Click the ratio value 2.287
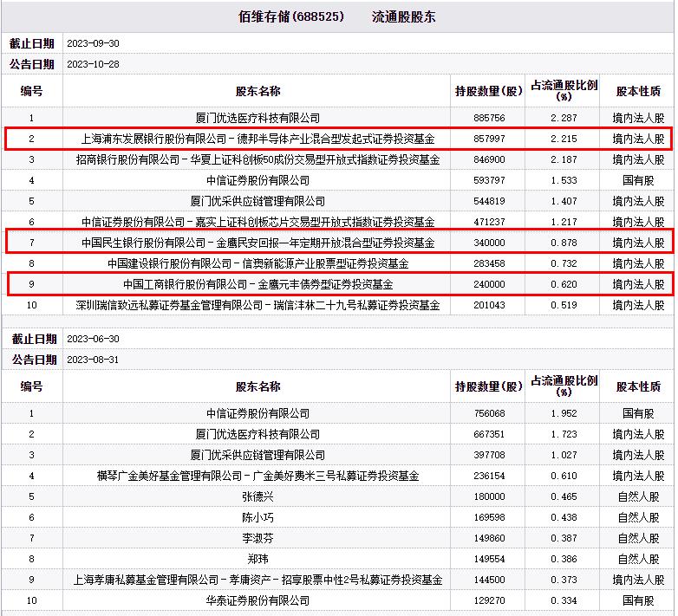Viewport: 678px width, 616px height. [x=564, y=118]
